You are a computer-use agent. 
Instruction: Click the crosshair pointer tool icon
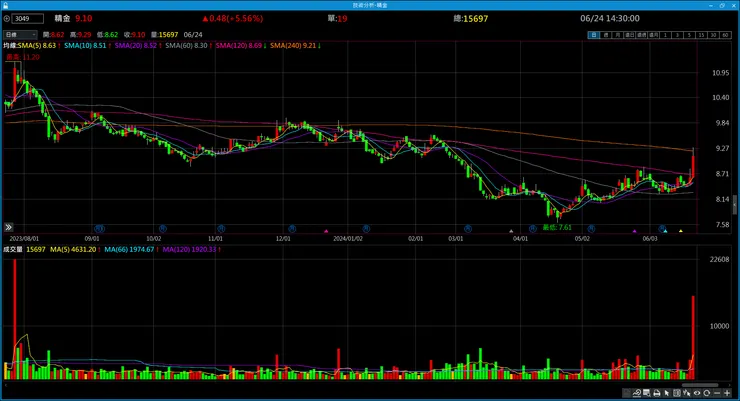(687, 393)
